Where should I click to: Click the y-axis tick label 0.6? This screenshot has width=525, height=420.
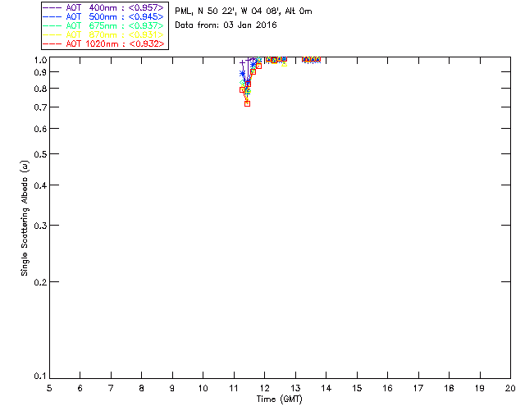[40, 129]
